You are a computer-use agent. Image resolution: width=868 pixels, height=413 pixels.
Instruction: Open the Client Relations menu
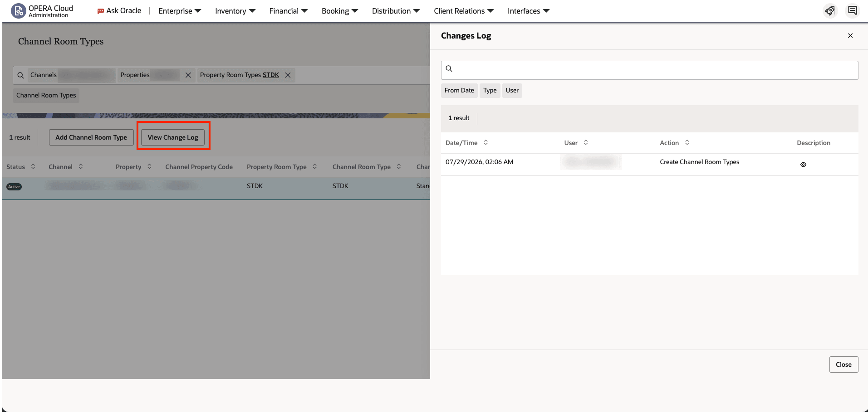[463, 11]
